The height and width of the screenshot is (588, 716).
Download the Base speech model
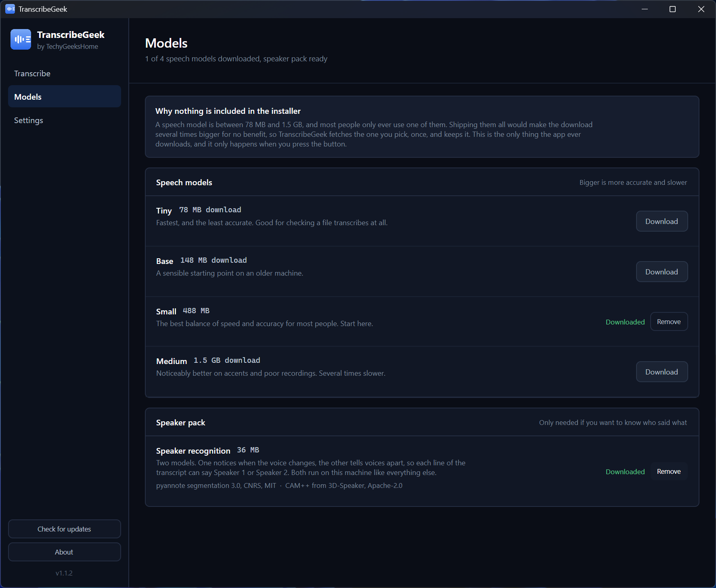coord(662,272)
